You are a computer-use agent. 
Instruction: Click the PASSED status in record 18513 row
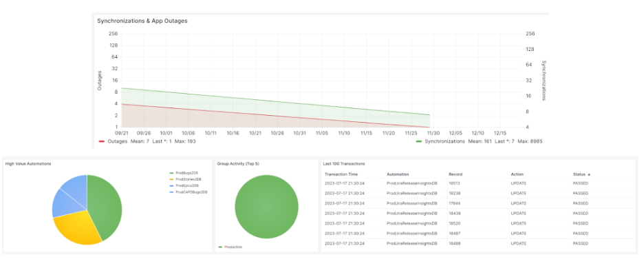580,183
